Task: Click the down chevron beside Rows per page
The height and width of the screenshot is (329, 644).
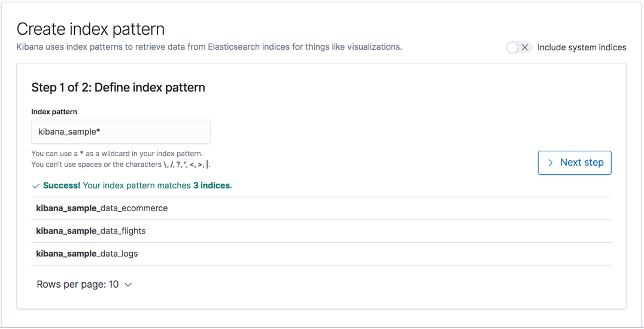Action: point(128,285)
